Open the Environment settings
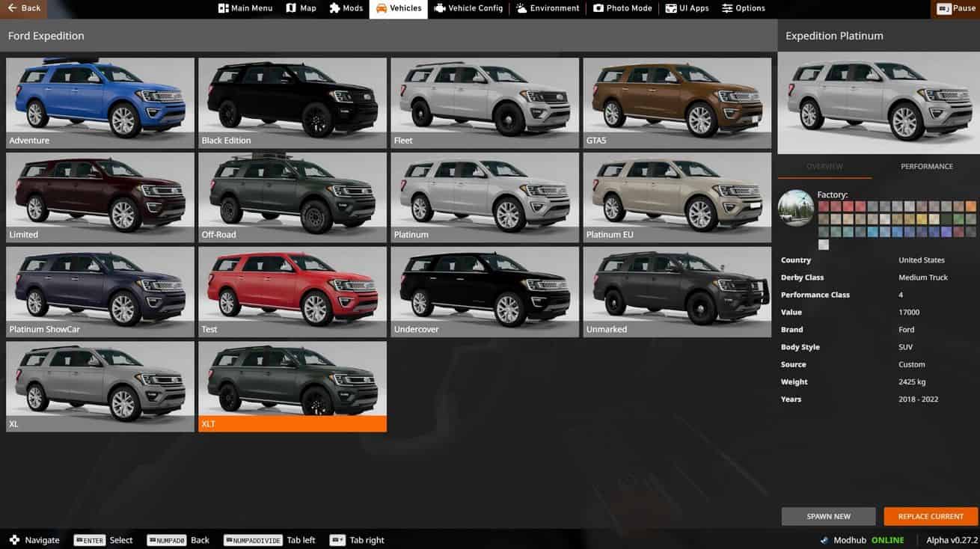 [x=548, y=8]
